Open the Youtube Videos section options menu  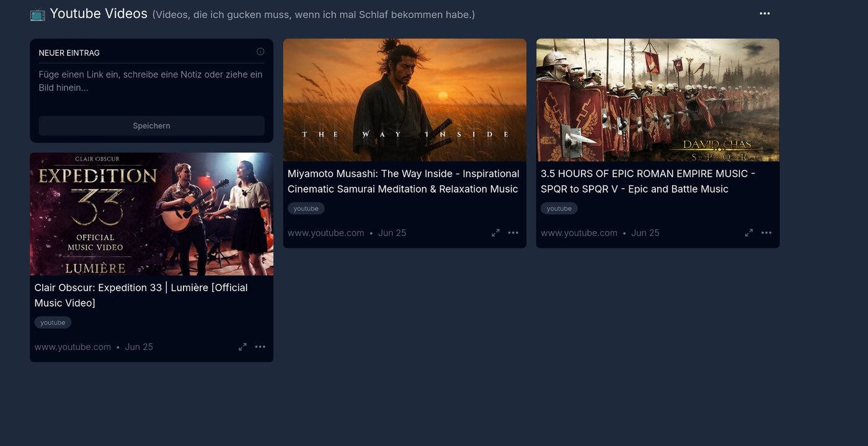pos(764,14)
